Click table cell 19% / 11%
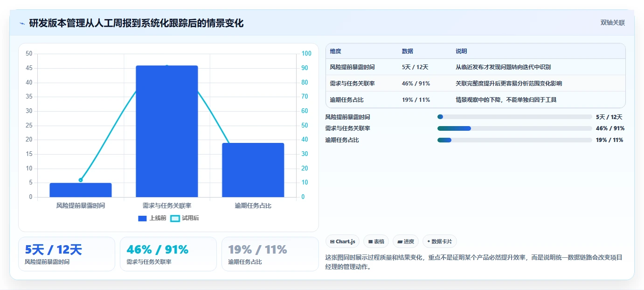This screenshot has width=644, height=290. [416, 100]
